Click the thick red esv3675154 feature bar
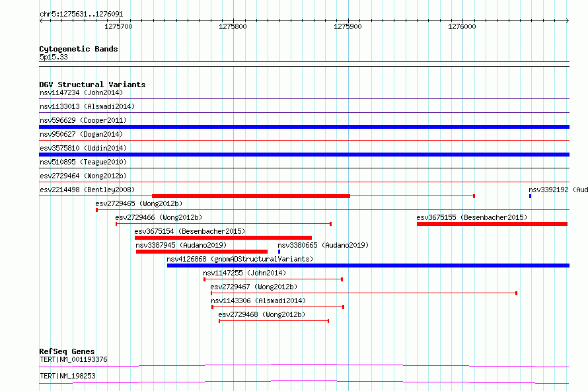588x391 pixels. (x=223, y=238)
